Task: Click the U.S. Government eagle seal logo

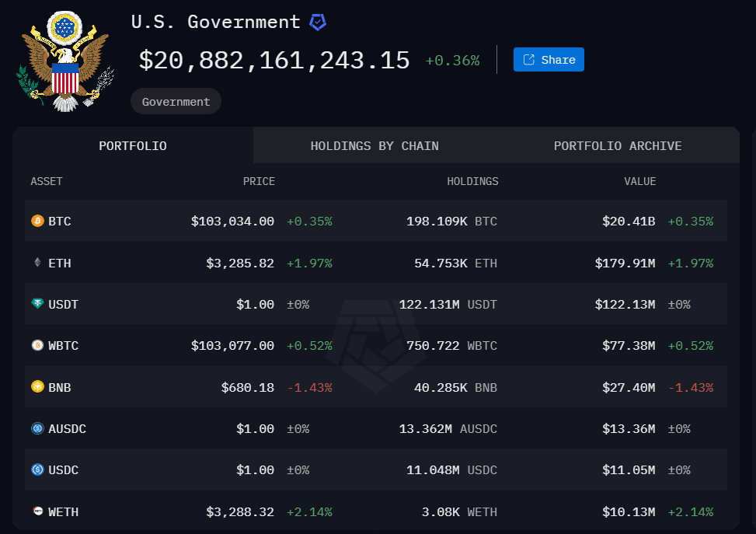Action: click(65, 61)
